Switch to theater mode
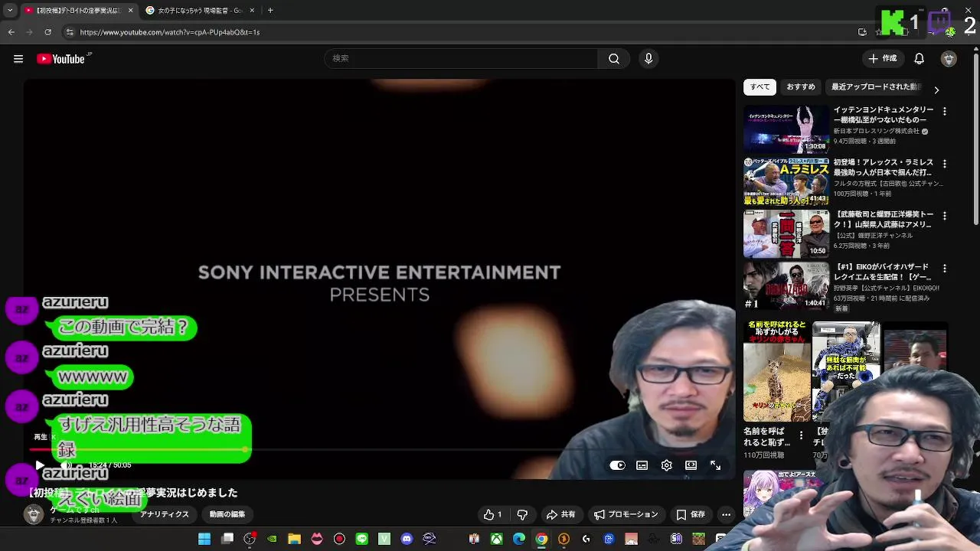The width and height of the screenshot is (980, 551). (691, 465)
